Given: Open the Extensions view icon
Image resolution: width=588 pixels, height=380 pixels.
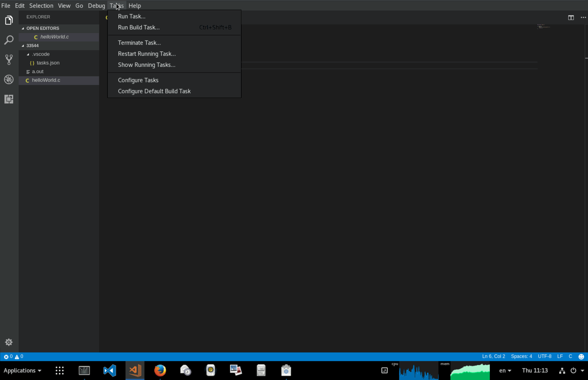Looking at the screenshot, I should (x=9, y=99).
